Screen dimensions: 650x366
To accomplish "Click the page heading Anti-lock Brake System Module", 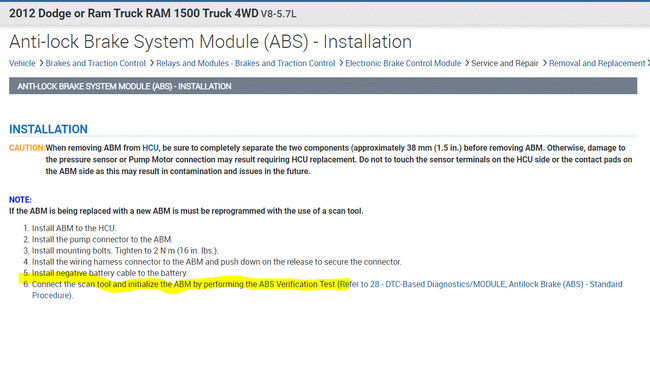I will coord(210,42).
